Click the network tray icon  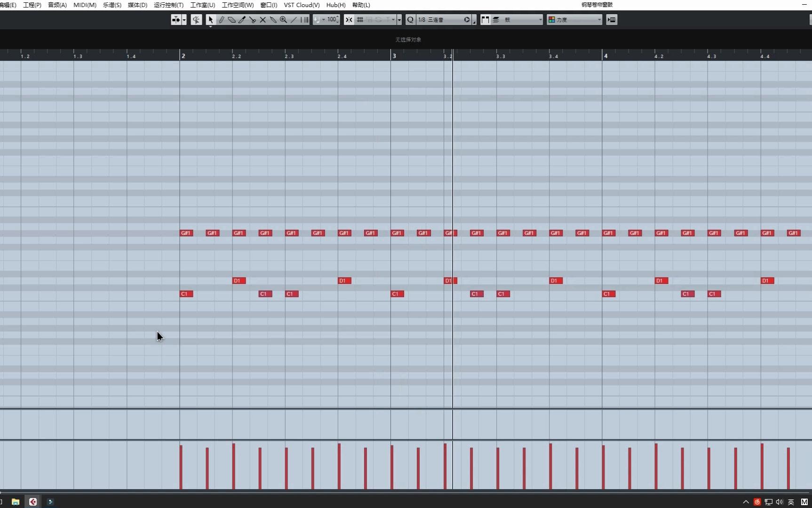point(769,502)
